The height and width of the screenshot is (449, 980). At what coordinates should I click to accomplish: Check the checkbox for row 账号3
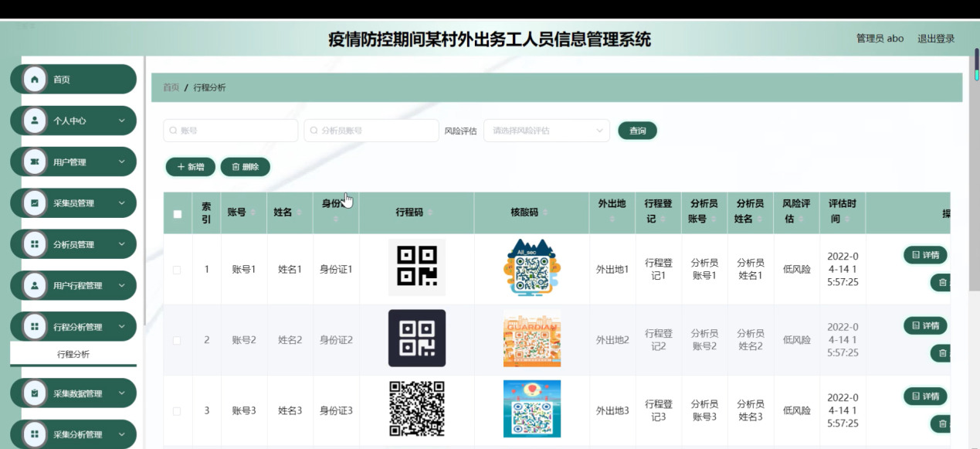coord(178,410)
